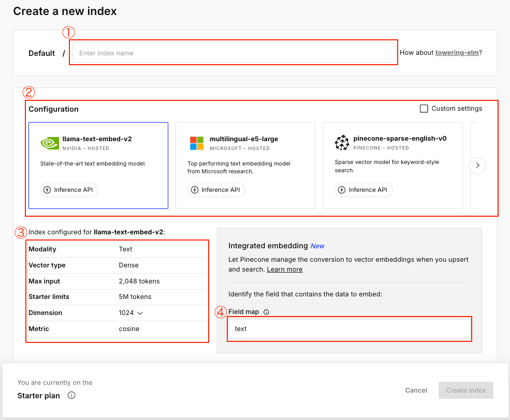Click the Field map info icon
Screen dimensions: 510x420
(x=266, y=312)
